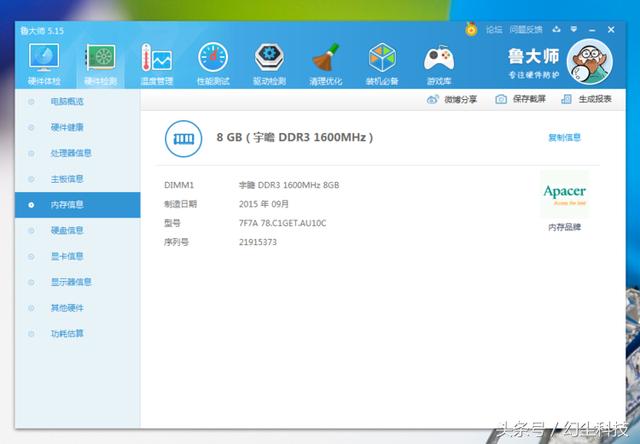The height and width of the screenshot is (444, 640).
Task: Select the 硬件检测 circuit board icon
Action: pyautogui.click(x=100, y=58)
